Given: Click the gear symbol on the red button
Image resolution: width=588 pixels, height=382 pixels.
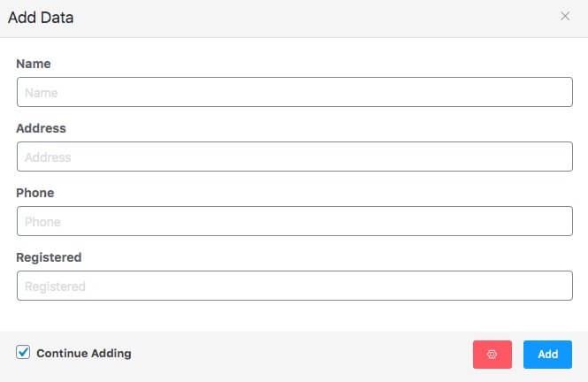Looking at the screenshot, I should [492, 355].
